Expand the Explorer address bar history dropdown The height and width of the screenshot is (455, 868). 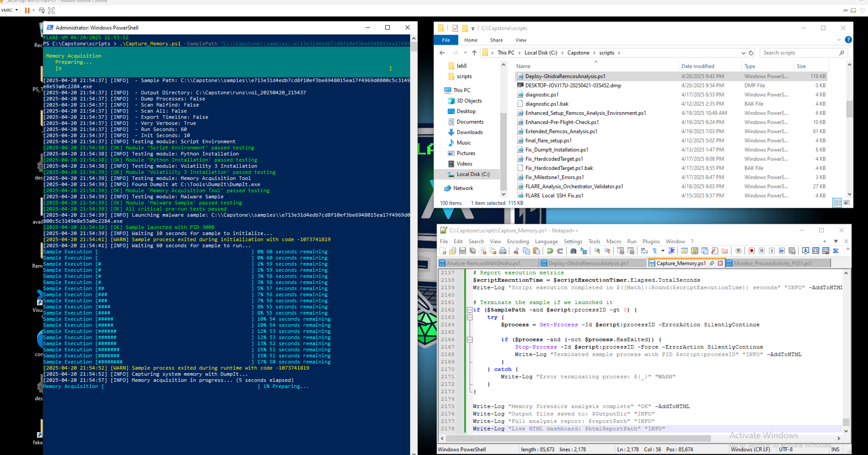[x=743, y=53]
